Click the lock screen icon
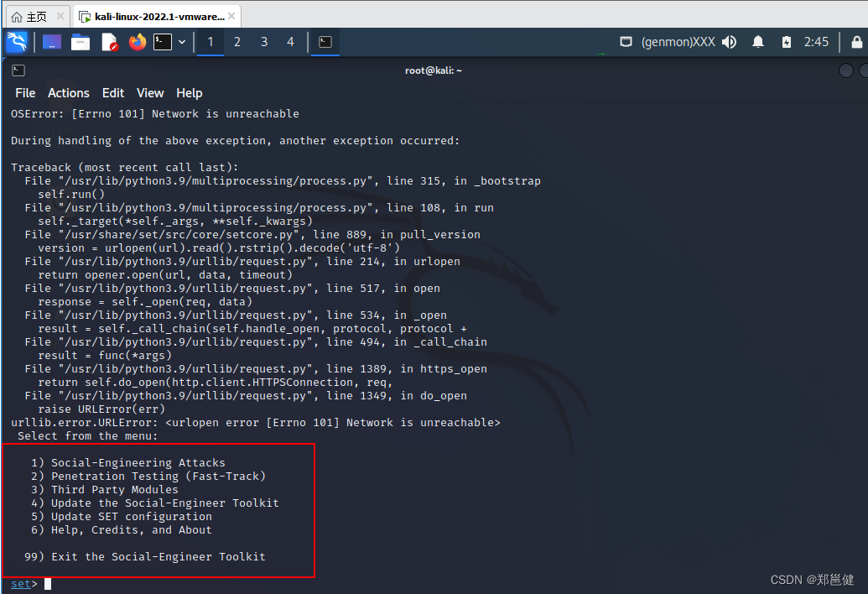The height and width of the screenshot is (594, 868). coord(856,42)
